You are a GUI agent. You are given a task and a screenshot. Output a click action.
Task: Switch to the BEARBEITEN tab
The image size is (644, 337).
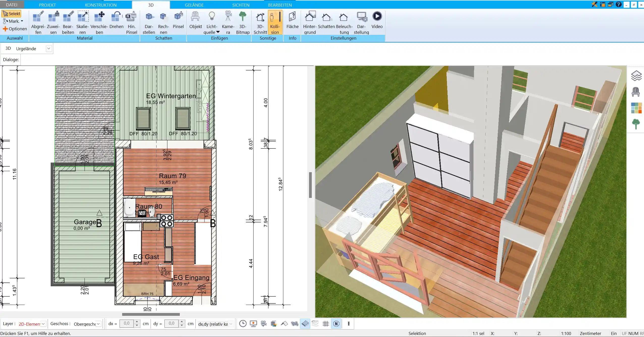click(x=280, y=5)
